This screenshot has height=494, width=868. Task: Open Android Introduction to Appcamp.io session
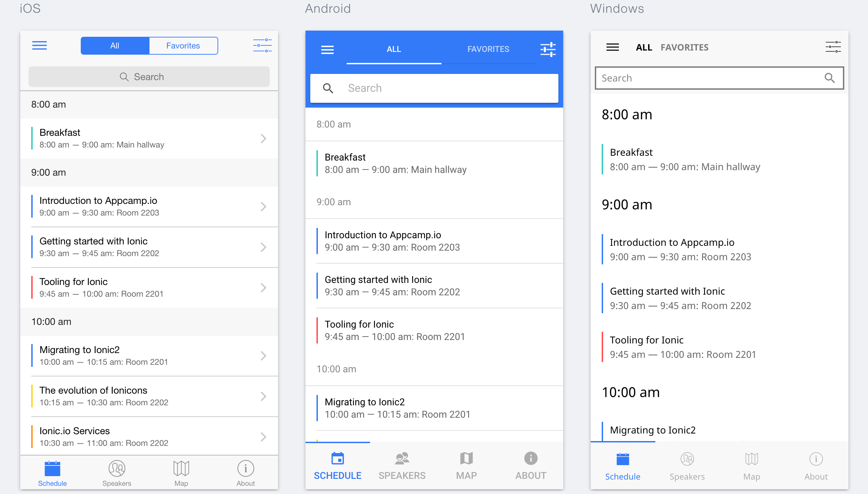392,241
